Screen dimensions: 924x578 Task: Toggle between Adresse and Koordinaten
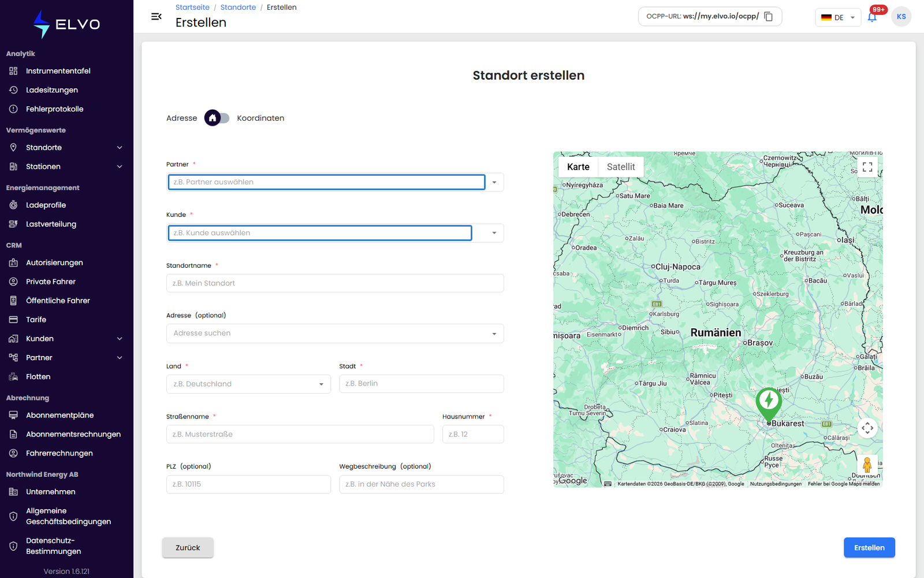[217, 118]
